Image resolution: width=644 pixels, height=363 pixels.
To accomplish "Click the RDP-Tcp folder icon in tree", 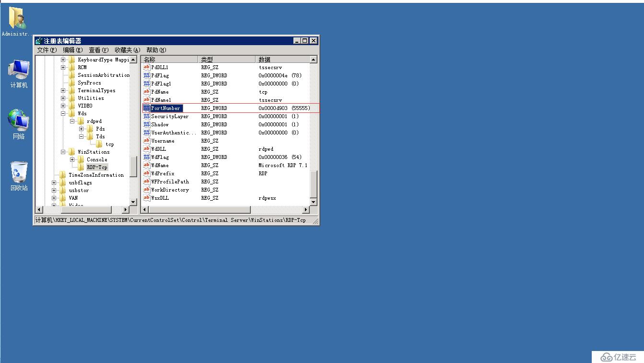I will (81, 167).
